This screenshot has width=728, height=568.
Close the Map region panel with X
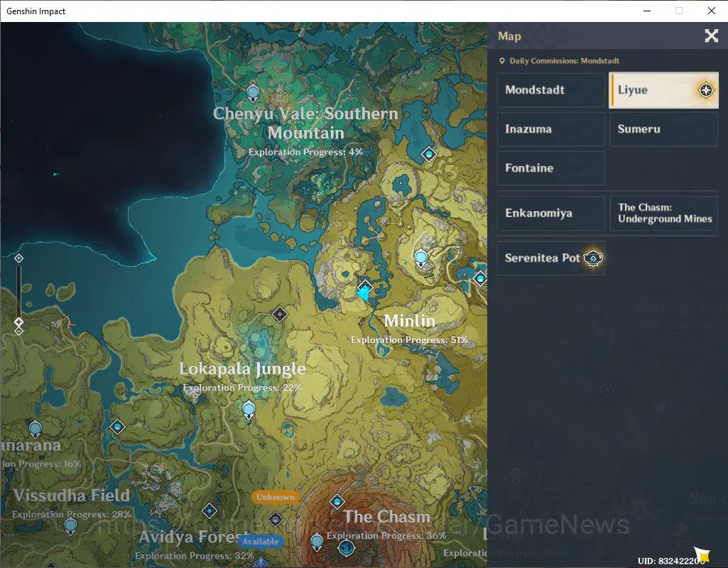(x=711, y=35)
